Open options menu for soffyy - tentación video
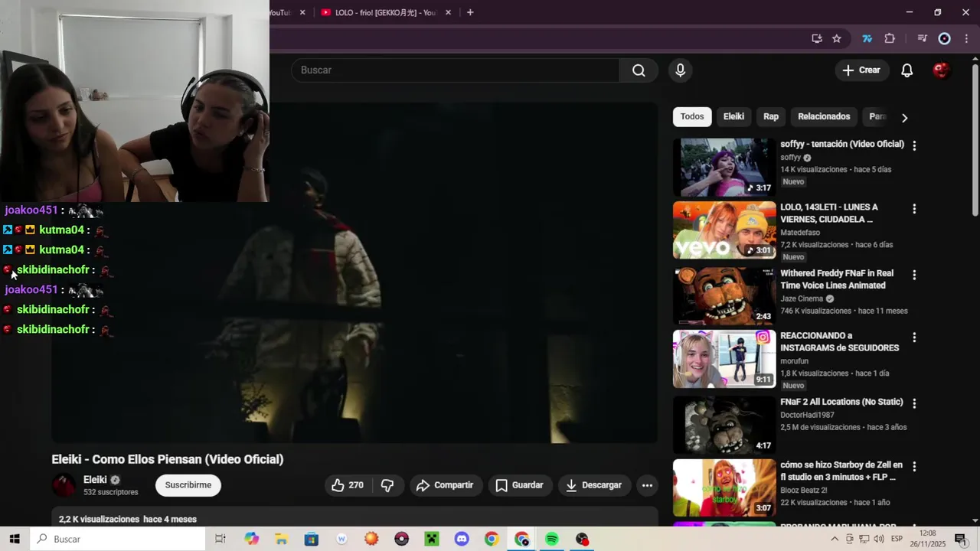Screen dimensions: 980x551 pos(914,145)
